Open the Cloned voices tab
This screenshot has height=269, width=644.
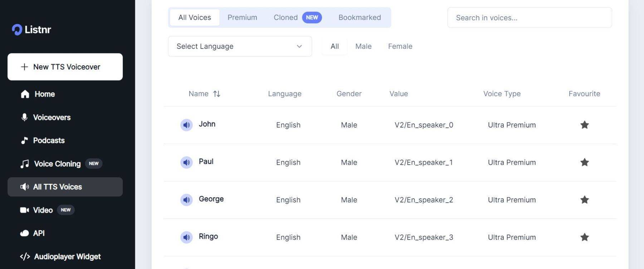click(286, 18)
